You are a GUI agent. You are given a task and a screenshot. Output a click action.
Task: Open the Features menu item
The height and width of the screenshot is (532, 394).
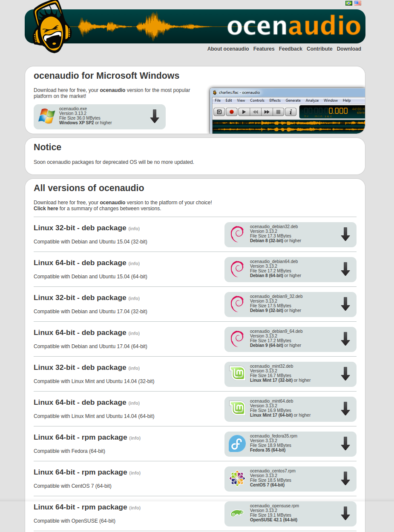(x=264, y=49)
